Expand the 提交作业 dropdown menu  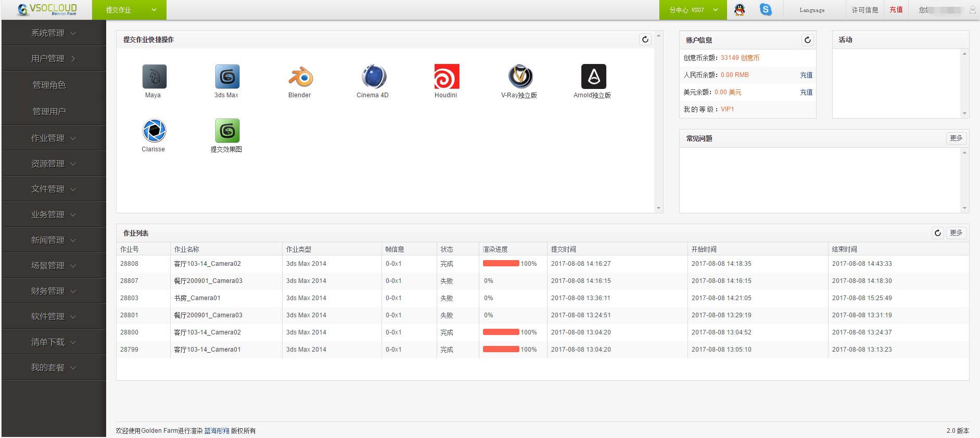pos(129,10)
